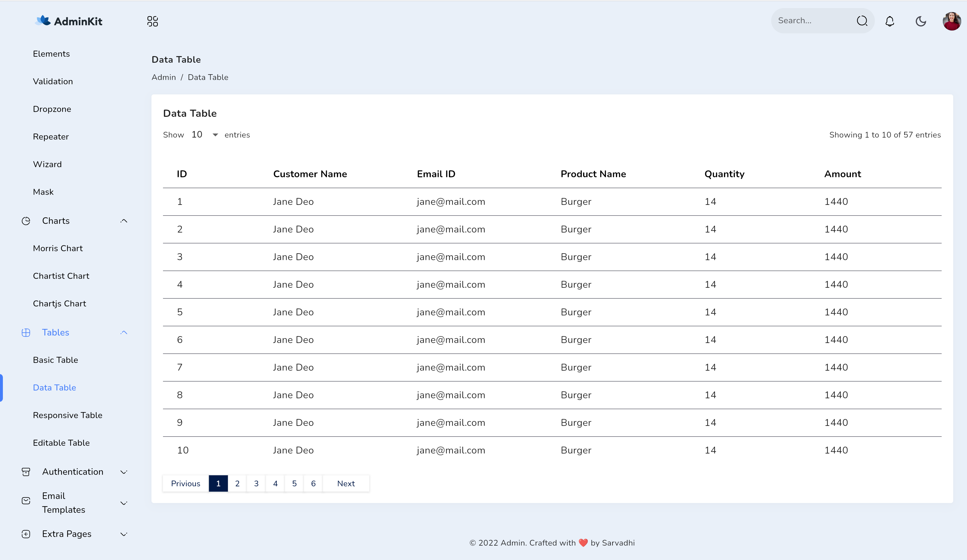967x560 pixels.
Task: Open the Show entries dropdown
Action: coord(204,135)
